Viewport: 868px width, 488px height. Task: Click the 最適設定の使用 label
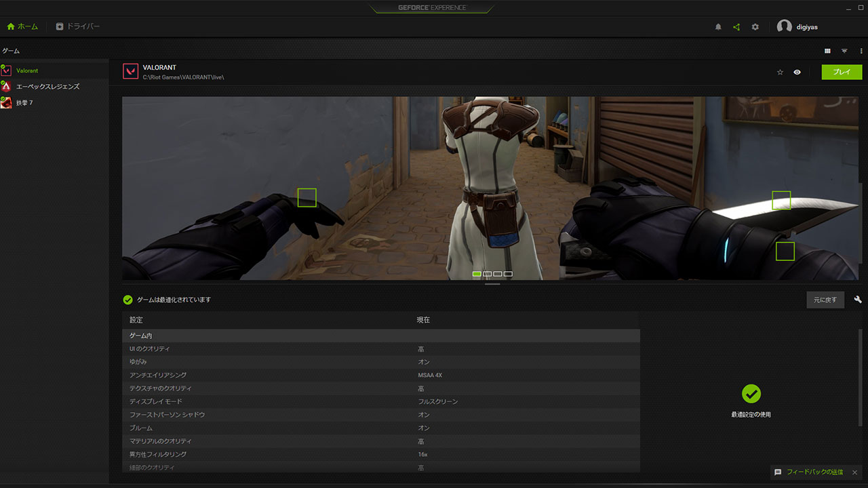(x=751, y=414)
